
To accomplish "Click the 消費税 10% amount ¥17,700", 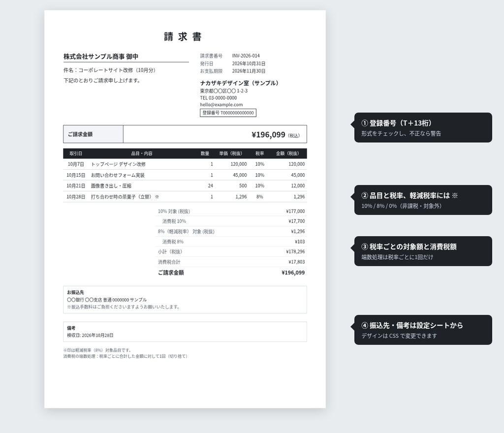I will pyautogui.click(x=297, y=221).
